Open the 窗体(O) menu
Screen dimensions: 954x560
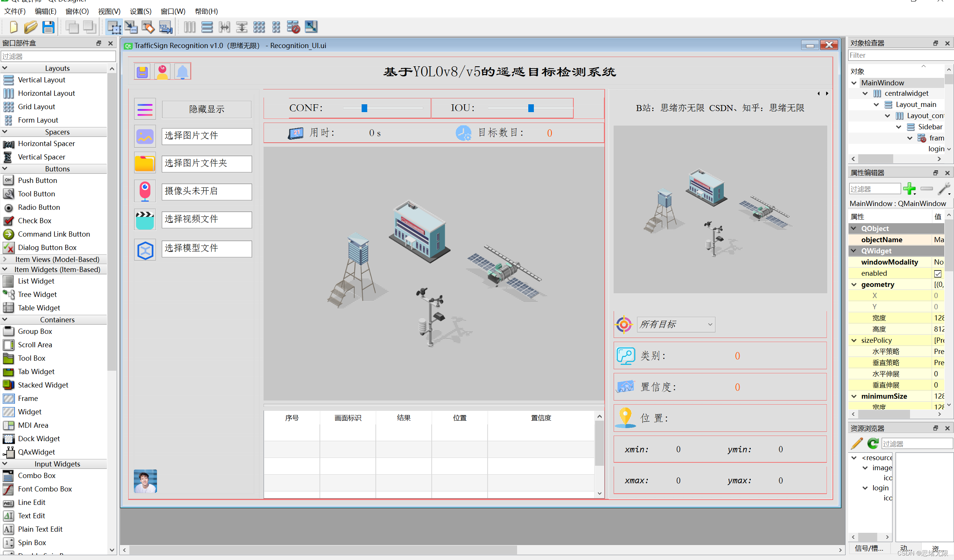(77, 11)
